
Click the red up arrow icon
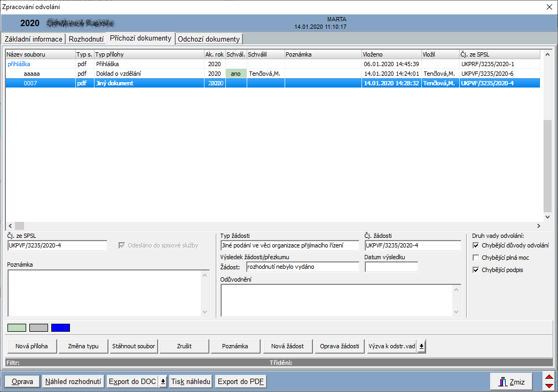(548, 378)
